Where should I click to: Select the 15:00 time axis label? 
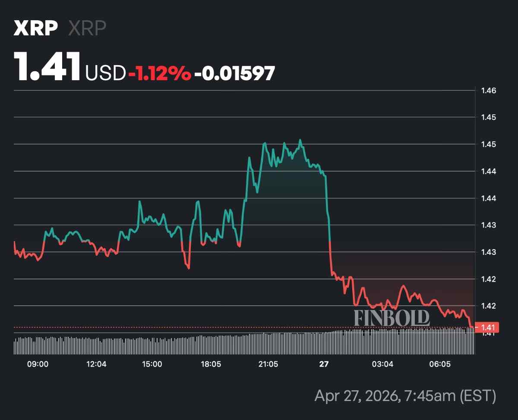pos(152,364)
